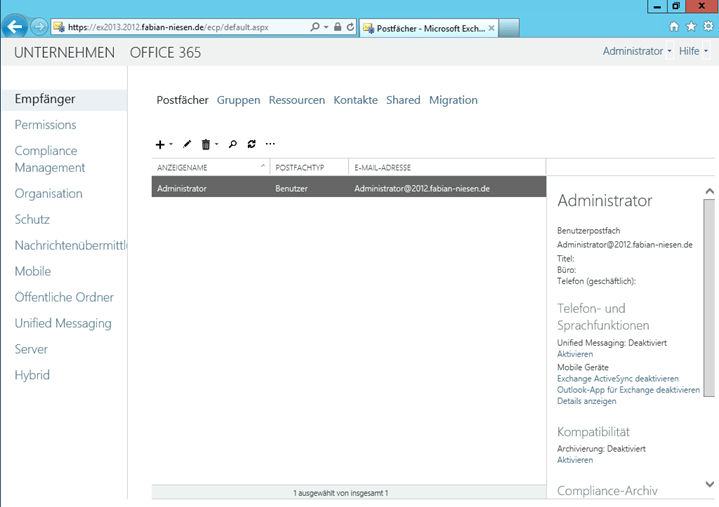Switch to the Ressourcen tab
Image resolution: width=719 pixels, height=507 pixels.
pos(297,100)
